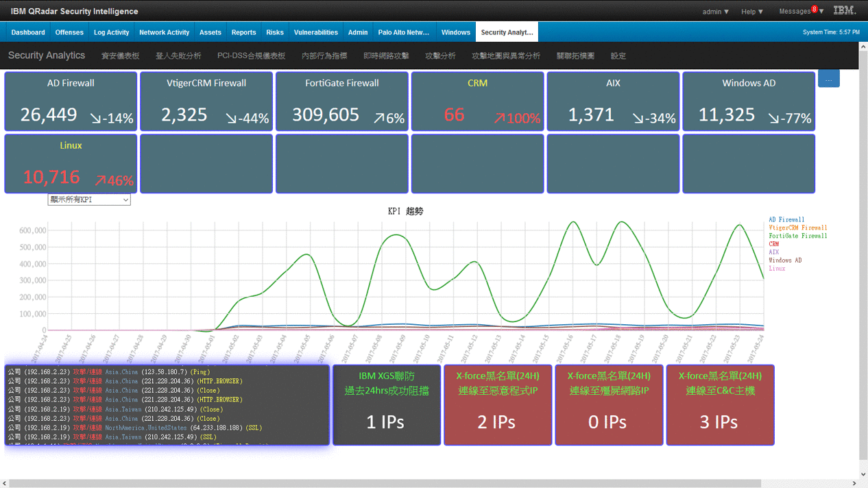
Task: Click the horizontal scrollbar left arrow
Action: (x=5, y=483)
